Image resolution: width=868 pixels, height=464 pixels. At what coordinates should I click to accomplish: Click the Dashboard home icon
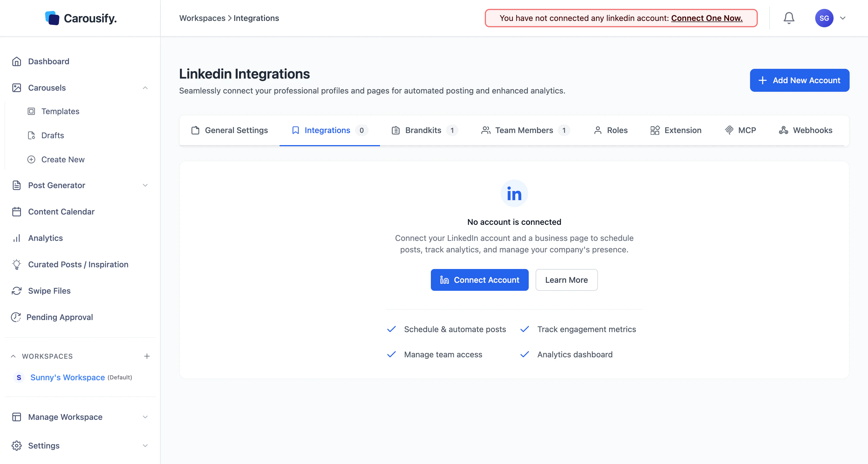coord(17,61)
